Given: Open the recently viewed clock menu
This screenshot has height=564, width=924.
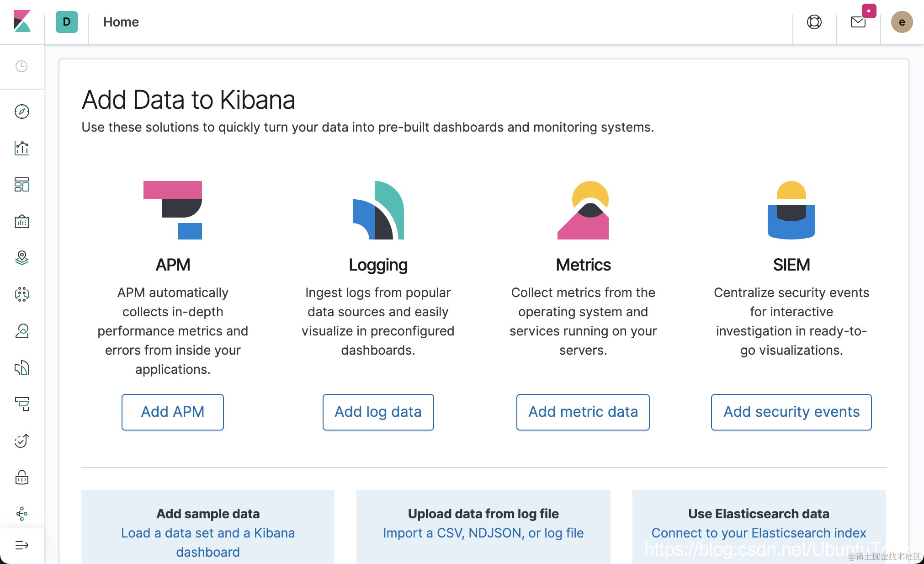Looking at the screenshot, I should pyautogui.click(x=21, y=66).
